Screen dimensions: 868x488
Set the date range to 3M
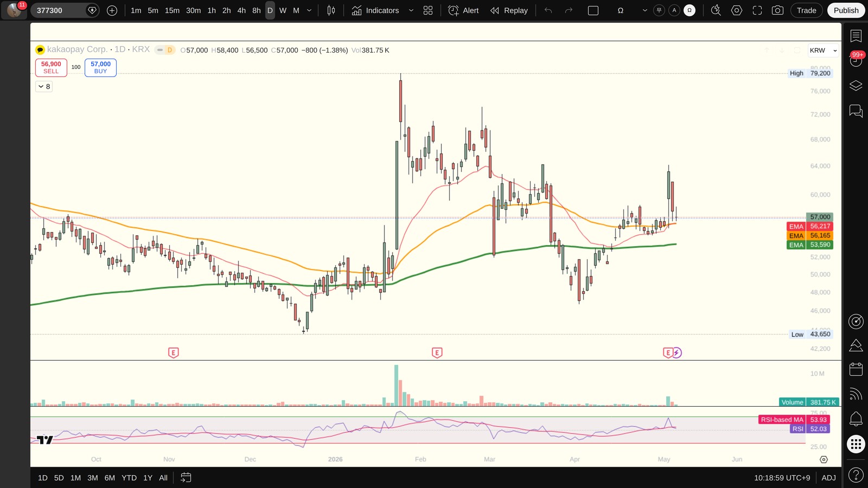[x=93, y=478]
